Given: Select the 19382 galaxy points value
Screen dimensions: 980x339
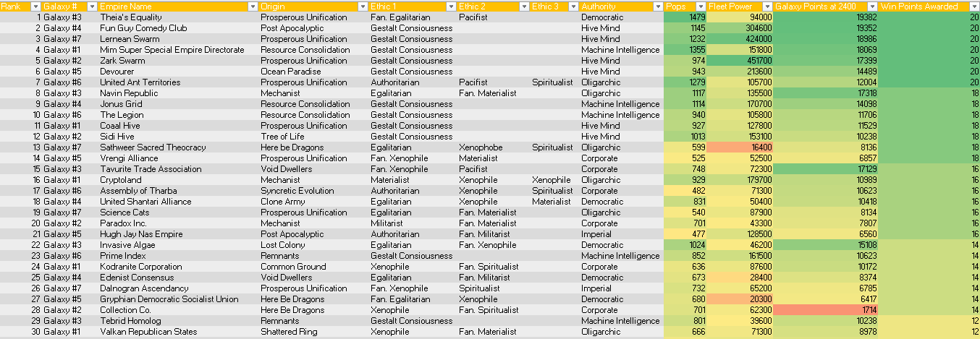Looking at the screenshot, I should (826, 17).
